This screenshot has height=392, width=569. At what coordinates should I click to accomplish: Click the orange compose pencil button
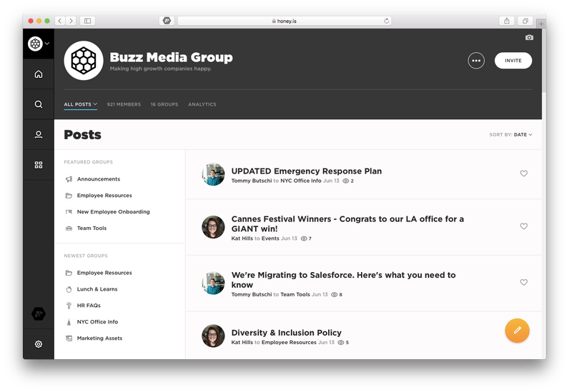517,331
